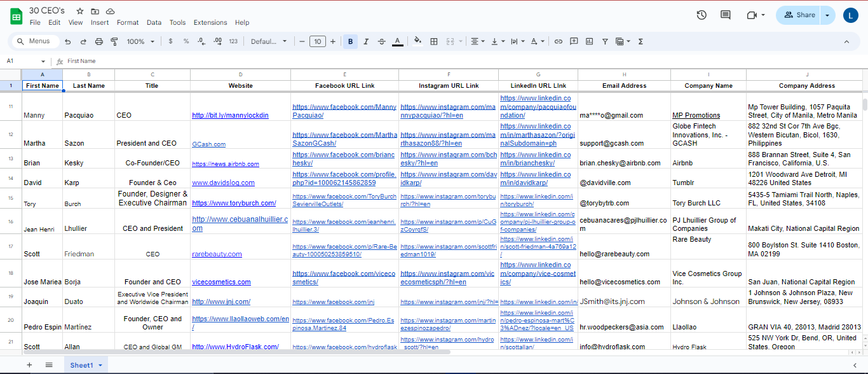The width and height of the screenshot is (868, 374).
Task: Insert a chart using the chart icon
Action: click(x=589, y=41)
